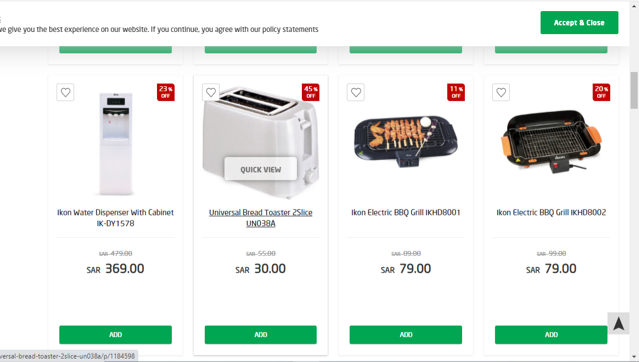Click the BBQ grill IKHD8001 product image

[x=406, y=142]
